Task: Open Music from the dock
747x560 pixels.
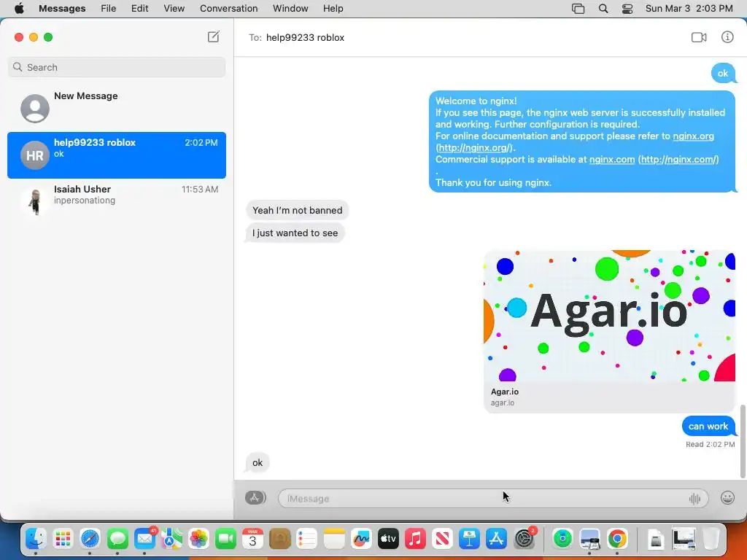Action: pos(415,539)
